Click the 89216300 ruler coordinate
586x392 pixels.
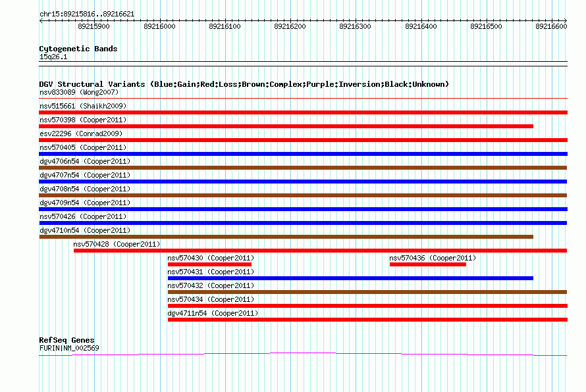click(355, 26)
